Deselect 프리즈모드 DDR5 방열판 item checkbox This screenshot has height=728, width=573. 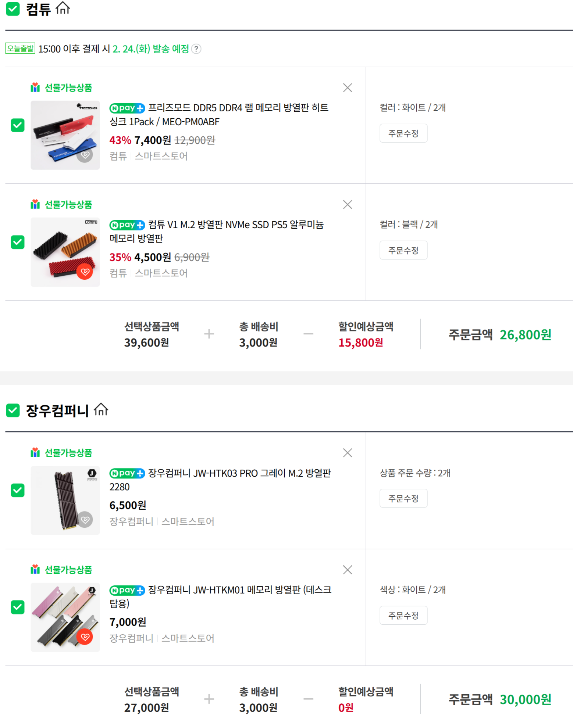tap(18, 125)
